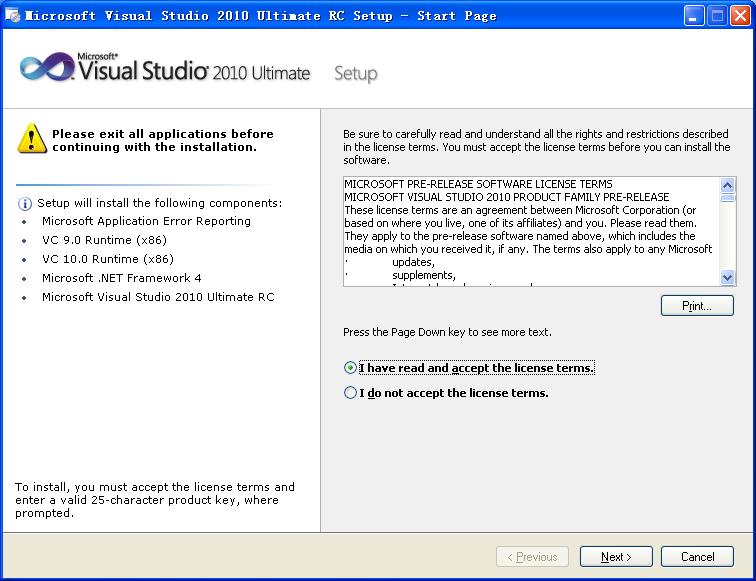Click 'Microsoft Application Error Reporting' item
Viewport: 756px width, 581px height.
(146, 221)
